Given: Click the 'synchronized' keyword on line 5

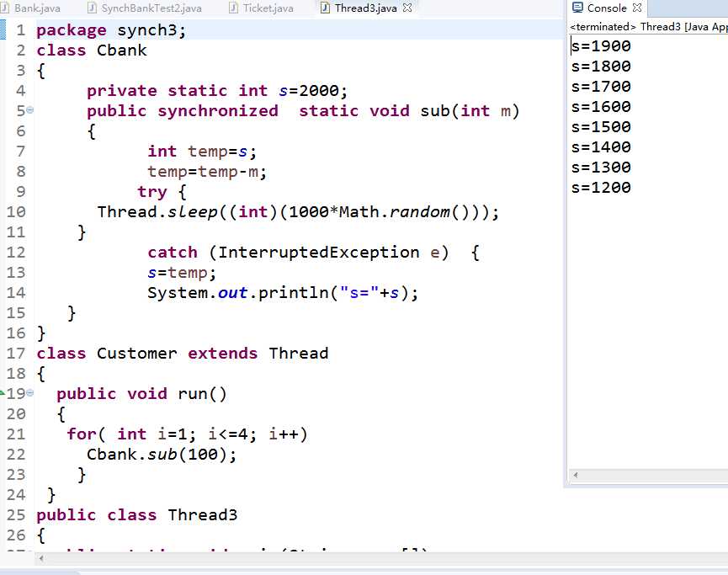Looking at the screenshot, I should click(218, 111).
